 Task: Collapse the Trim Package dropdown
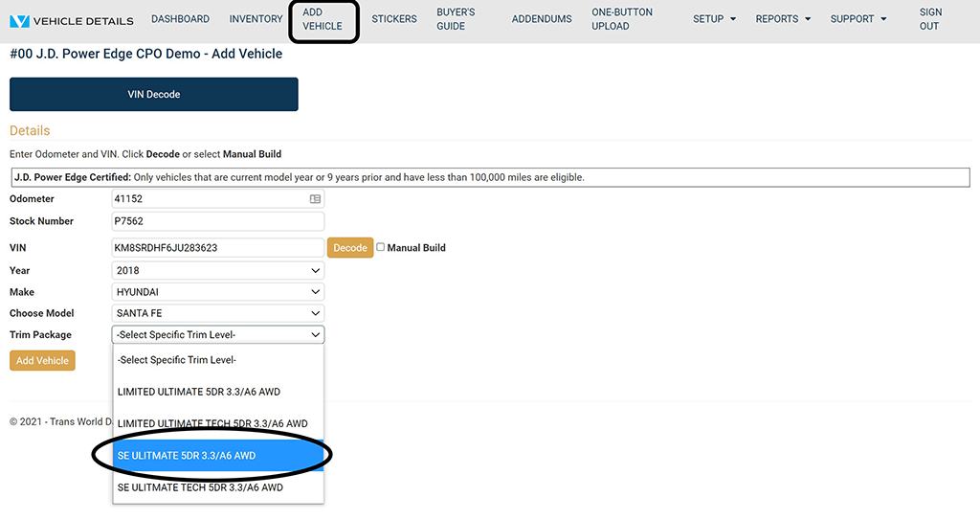[x=218, y=335]
